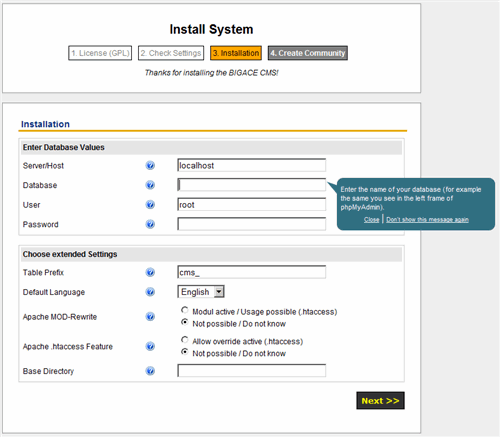Click the 'Apache MOD-Rewrite' label

(60, 317)
